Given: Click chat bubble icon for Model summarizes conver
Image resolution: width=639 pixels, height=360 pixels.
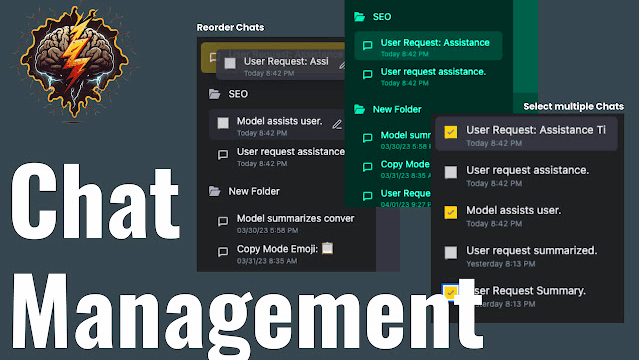Looking at the screenshot, I should coord(223,221).
